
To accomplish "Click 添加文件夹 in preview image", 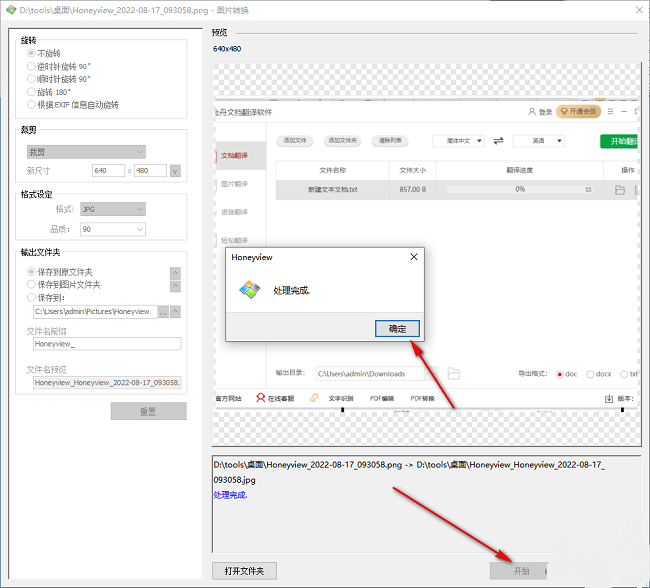I will [x=342, y=141].
